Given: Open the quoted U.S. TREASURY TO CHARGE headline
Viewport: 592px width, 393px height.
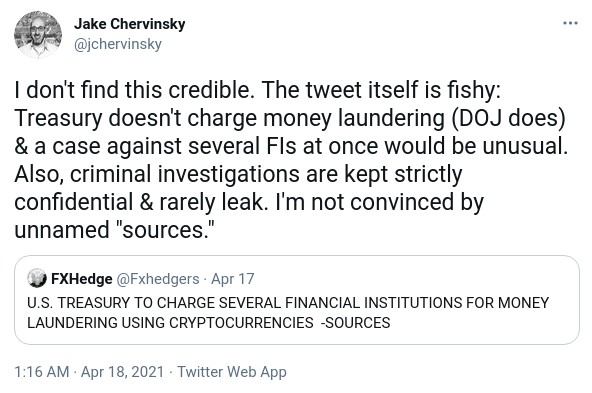Looking at the screenshot, I should (x=288, y=303).
